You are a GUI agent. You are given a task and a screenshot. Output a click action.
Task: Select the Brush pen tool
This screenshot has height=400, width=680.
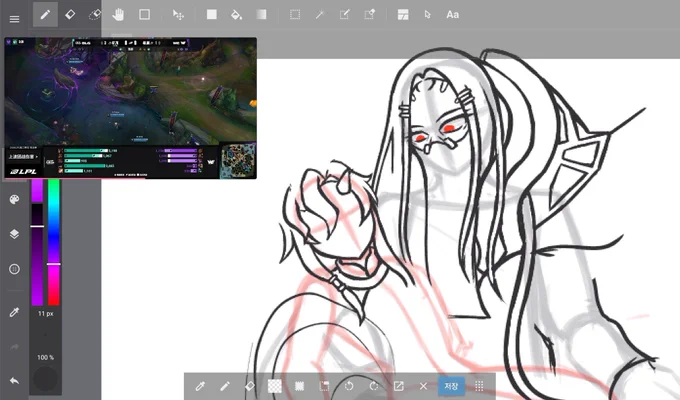point(45,15)
